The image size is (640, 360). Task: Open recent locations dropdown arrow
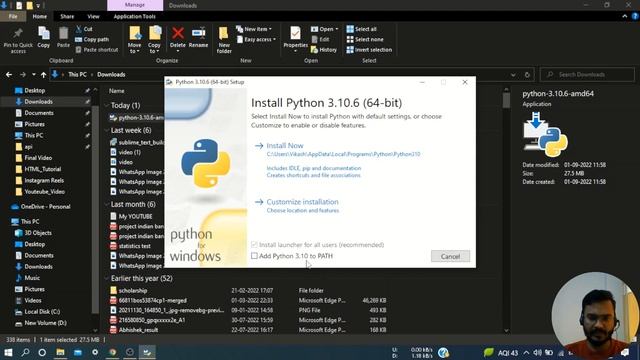(x=33, y=75)
